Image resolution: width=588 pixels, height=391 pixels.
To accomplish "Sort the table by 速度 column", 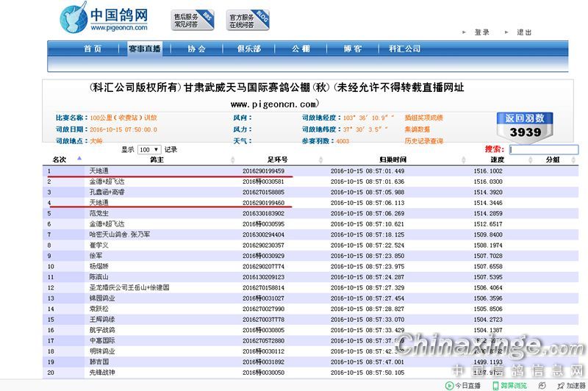I will [498, 159].
